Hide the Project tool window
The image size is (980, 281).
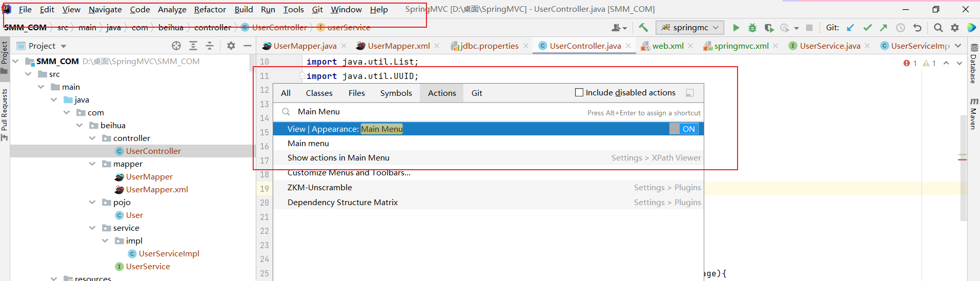tap(248, 46)
